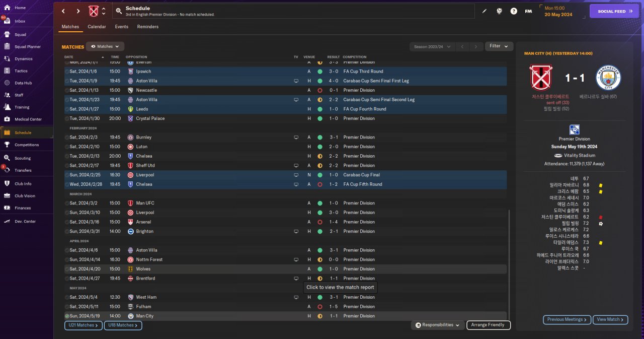
Task: Click the View Match button
Action: coord(610,319)
